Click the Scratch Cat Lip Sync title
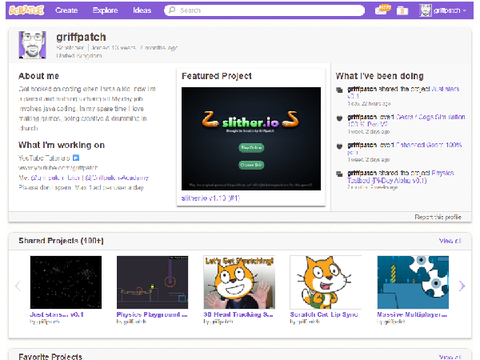480x360 pixels. click(x=324, y=314)
